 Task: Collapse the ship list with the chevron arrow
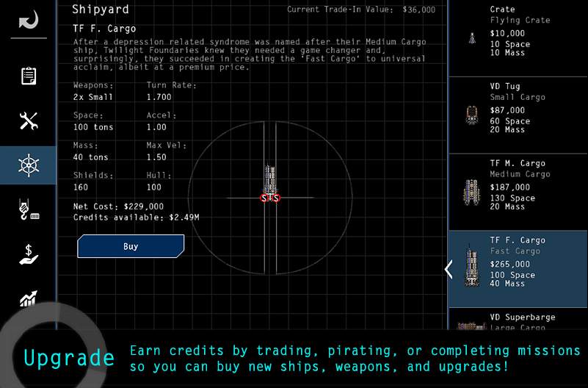449,269
